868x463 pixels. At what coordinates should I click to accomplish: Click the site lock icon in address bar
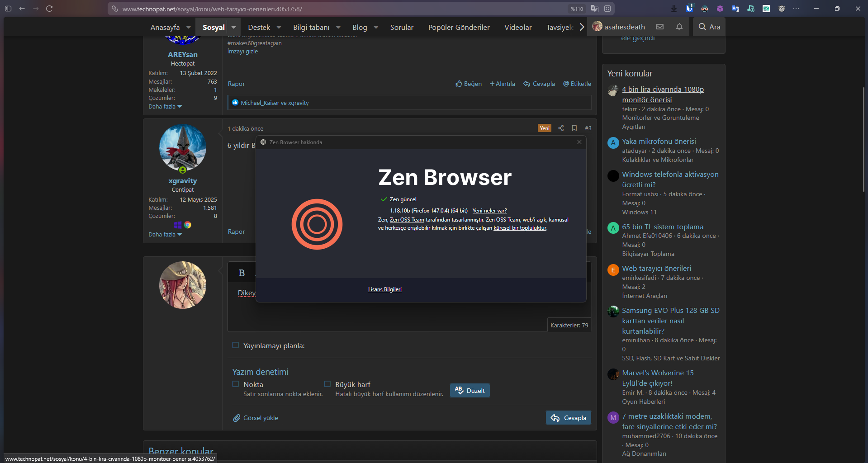[115, 9]
